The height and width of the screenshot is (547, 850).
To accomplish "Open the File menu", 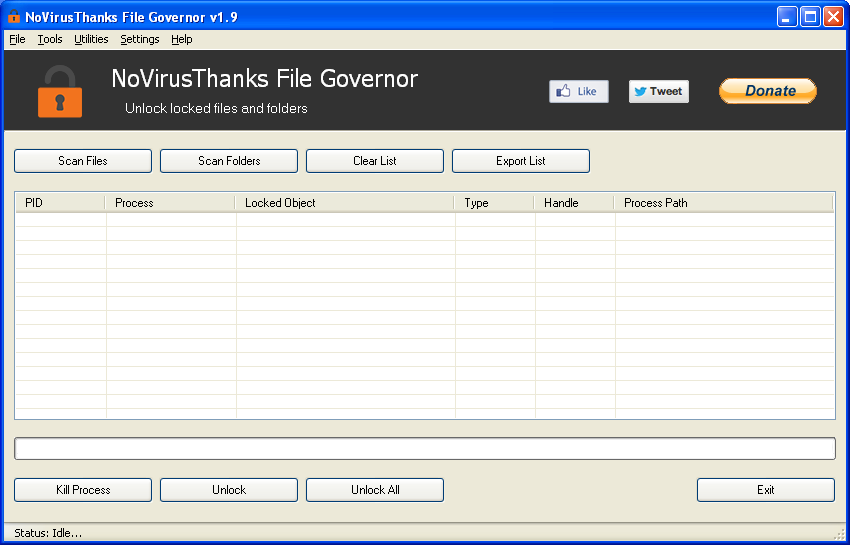I will coord(17,39).
